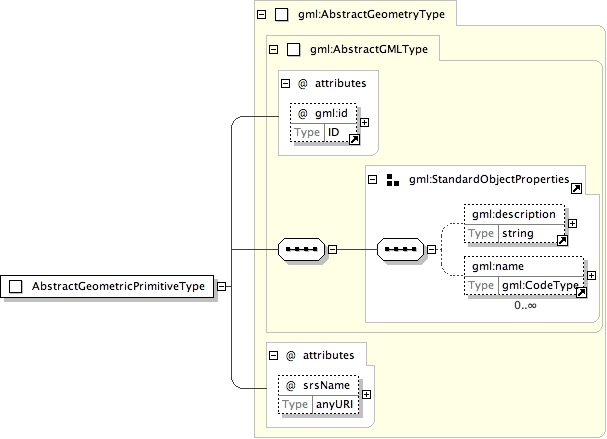Select the first sequence compositor octagon
607x439 pixels.
[302, 249]
